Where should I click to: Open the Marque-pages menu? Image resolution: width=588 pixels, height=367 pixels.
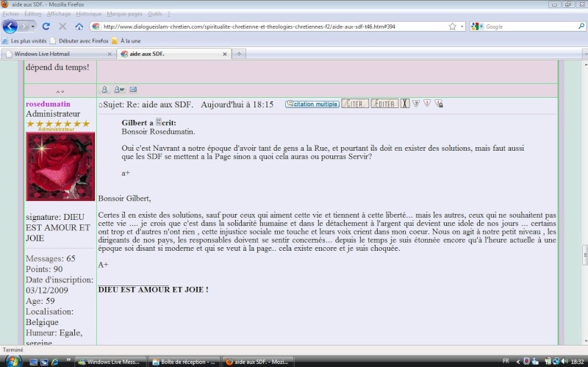124,14
